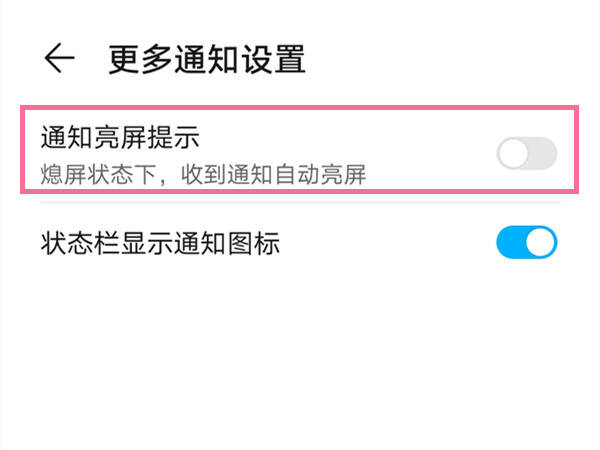Enable the 通知亮屏提示 toggle switch
This screenshot has height=450, width=600.
[527, 153]
